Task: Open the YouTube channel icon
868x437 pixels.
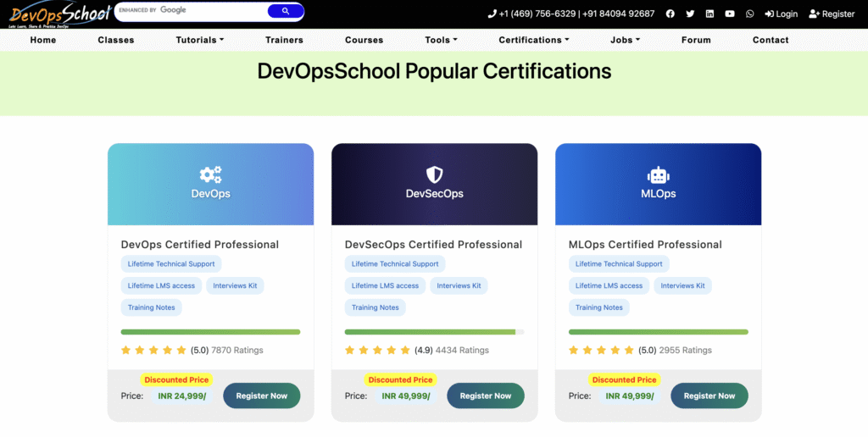Action: (730, 14)
